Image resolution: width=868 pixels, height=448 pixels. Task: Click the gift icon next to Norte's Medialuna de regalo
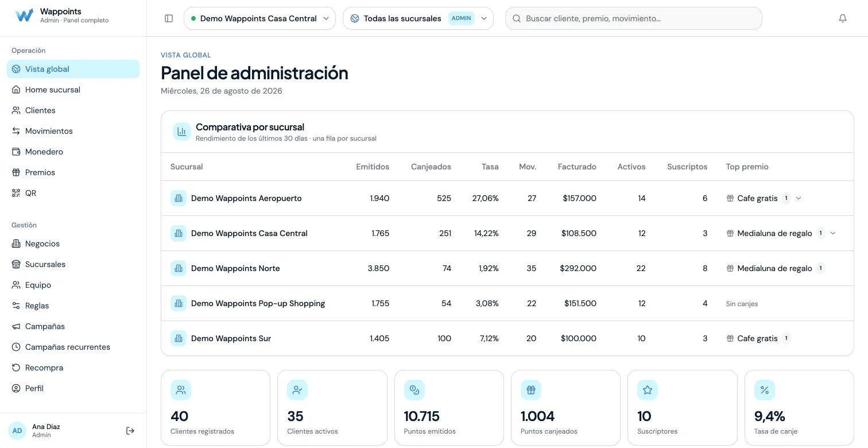(x=730, y=268)
